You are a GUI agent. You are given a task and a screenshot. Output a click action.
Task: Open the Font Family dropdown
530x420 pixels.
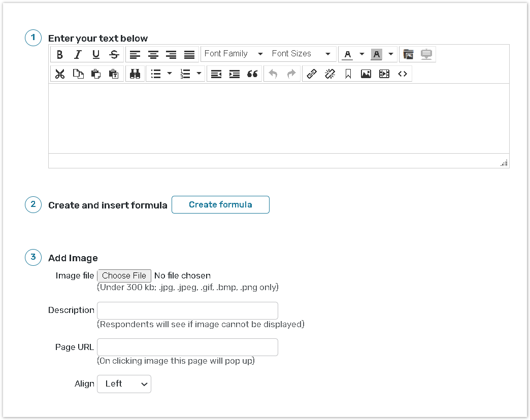pos(234,54)
